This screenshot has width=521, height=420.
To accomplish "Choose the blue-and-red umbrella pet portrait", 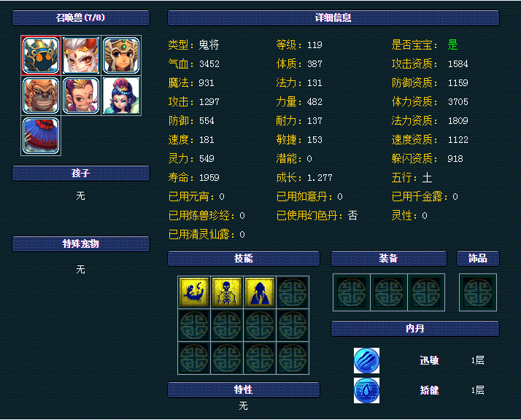I will [41, 136].
